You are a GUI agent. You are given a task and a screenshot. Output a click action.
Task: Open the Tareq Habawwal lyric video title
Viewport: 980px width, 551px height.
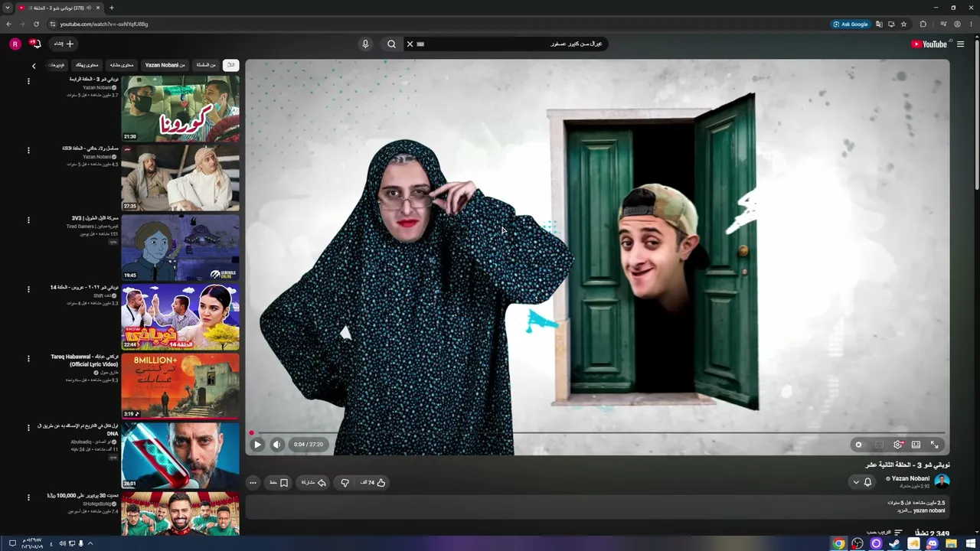[85, 360]
